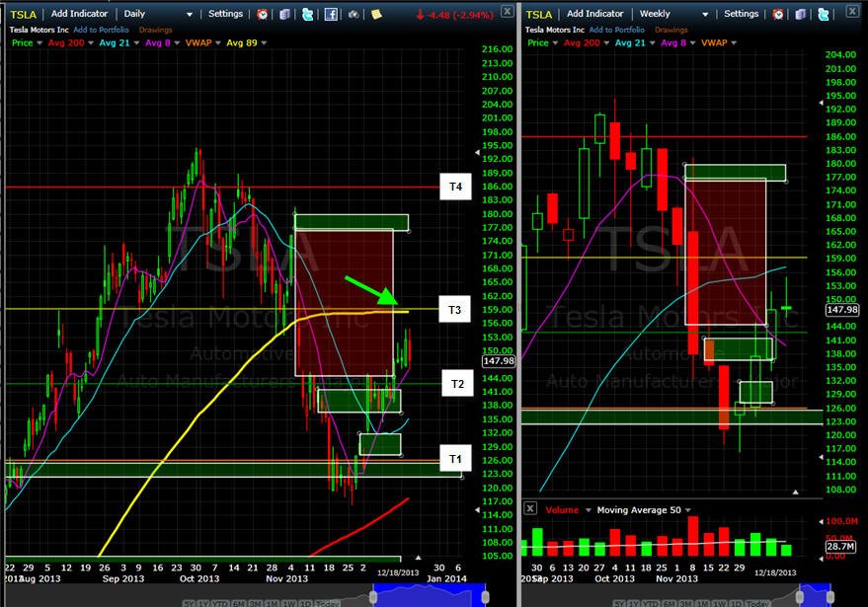Screen dimensions: 868x607
Task: Click Add to Portfolio in Daily chart
Action: tap(101, 30)
